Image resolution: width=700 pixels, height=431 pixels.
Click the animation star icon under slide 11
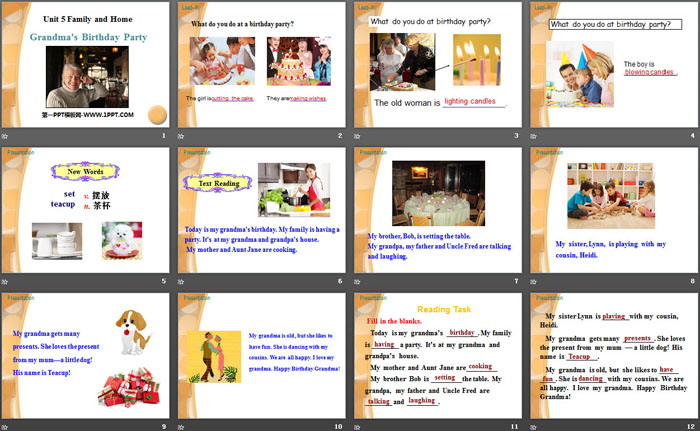357,427
